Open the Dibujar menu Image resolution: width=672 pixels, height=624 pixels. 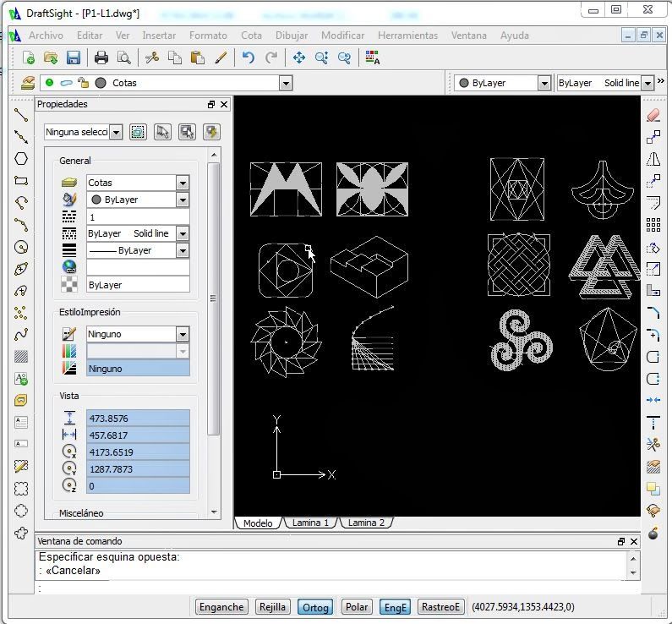coord(292,36)
